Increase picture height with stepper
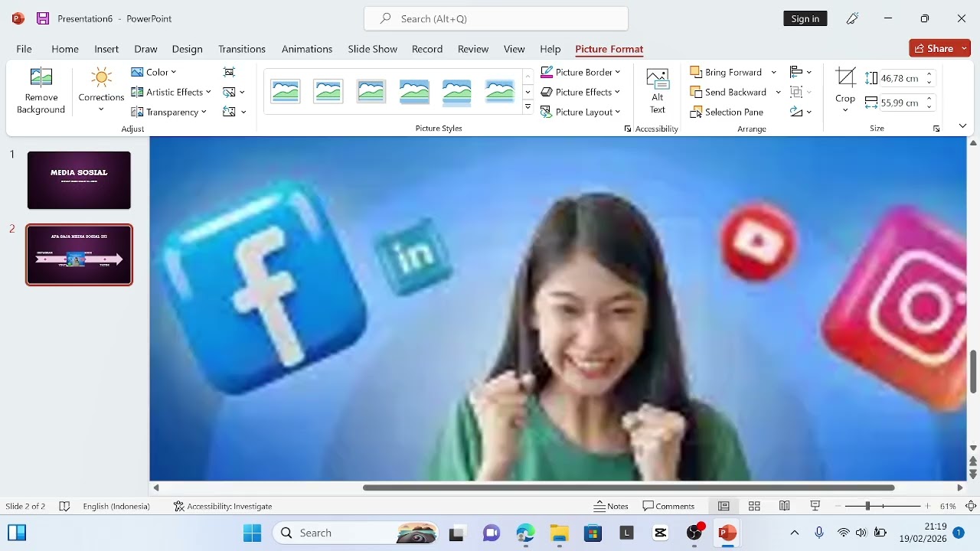Image resolution: width=980 pixels, height=551 pixels. click(929, 74)
